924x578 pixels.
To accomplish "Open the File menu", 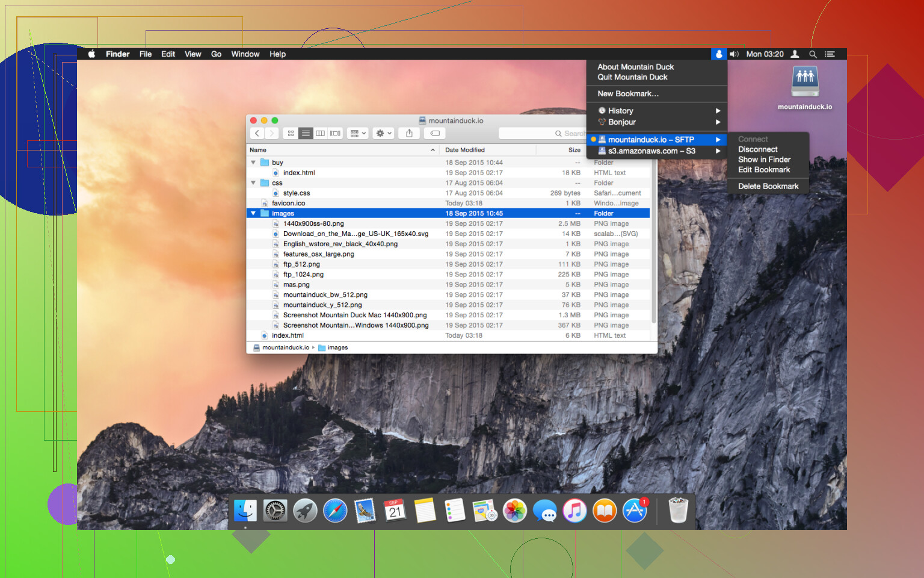I will click(146, 54).
